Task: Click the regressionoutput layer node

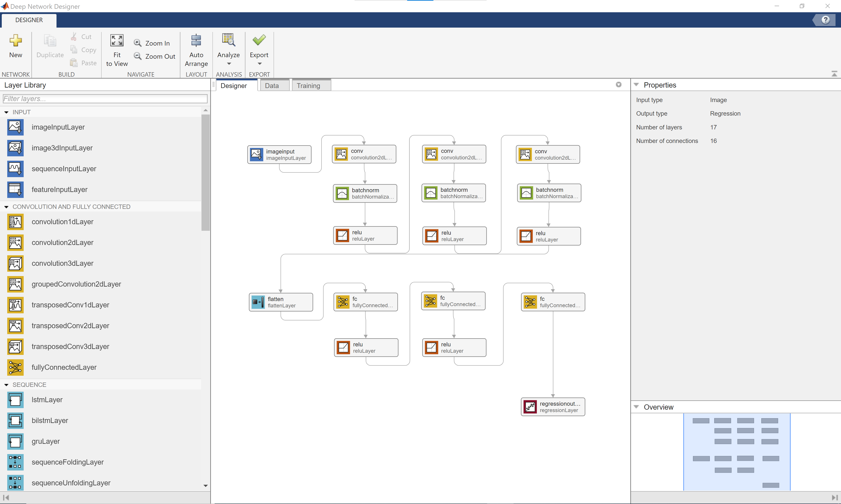Action: point(553,407)
